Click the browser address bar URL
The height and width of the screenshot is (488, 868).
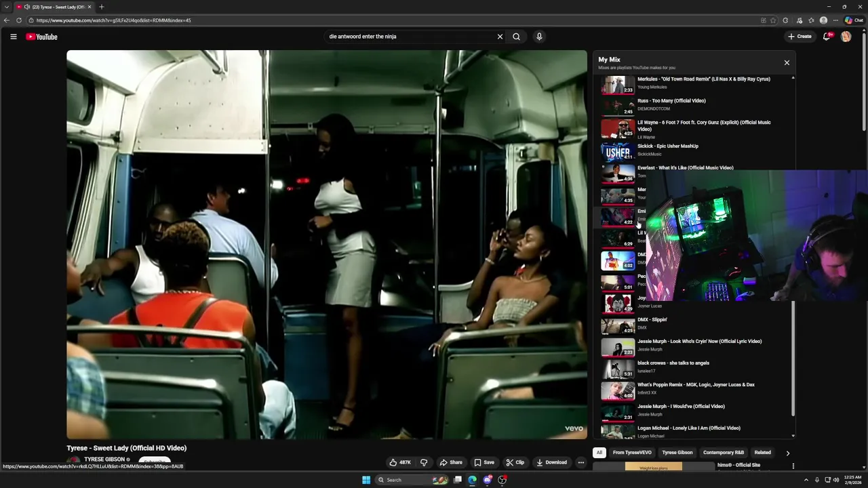click(114, 20)
